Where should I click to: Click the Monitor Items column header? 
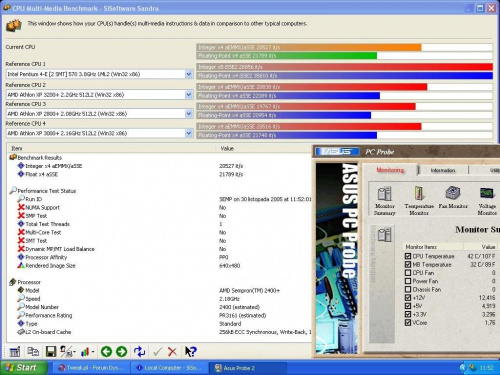433,247
